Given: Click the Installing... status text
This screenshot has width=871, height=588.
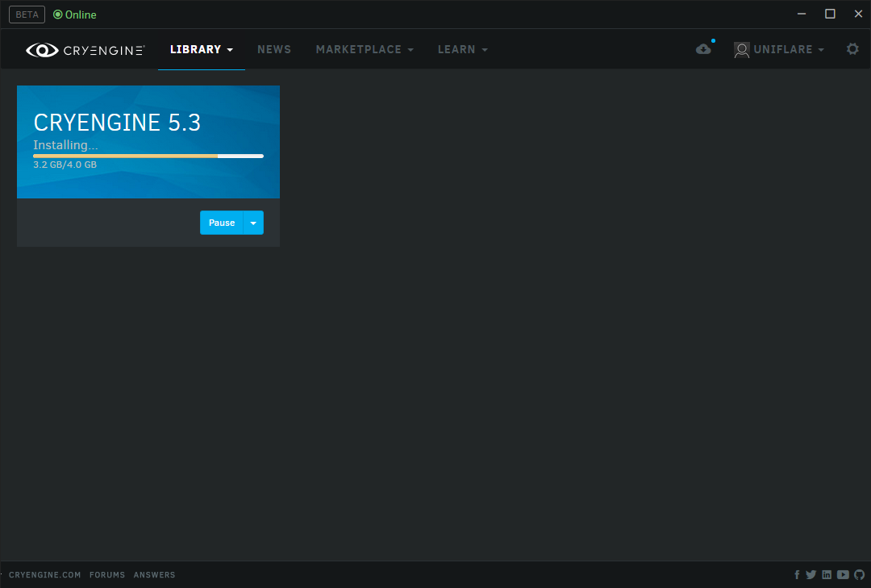Looking at the screenshot, I should (65, 145).
